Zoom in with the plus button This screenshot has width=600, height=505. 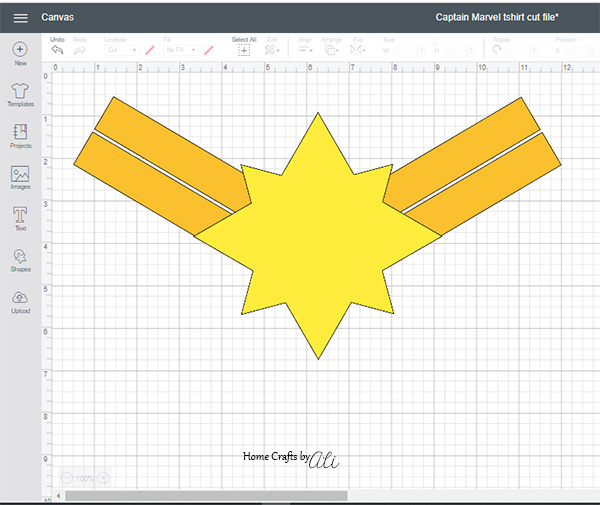103,478
